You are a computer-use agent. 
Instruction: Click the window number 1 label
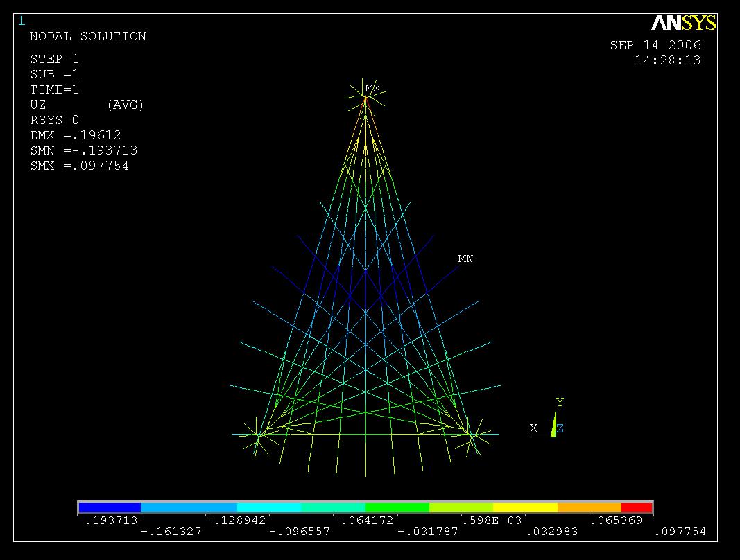pyautogui.click(x=21, y=21)
